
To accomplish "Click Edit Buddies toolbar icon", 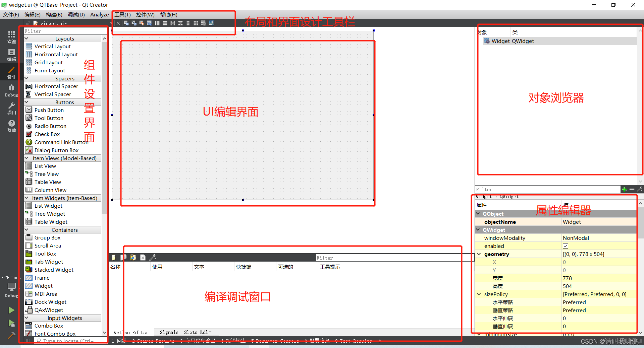I will [x=142, y=23].
